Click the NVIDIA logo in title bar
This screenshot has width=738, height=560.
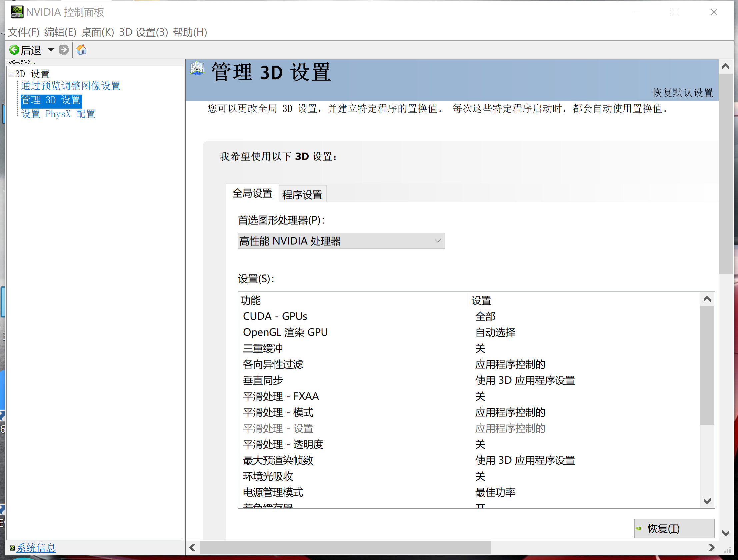(x=17, y=12)
